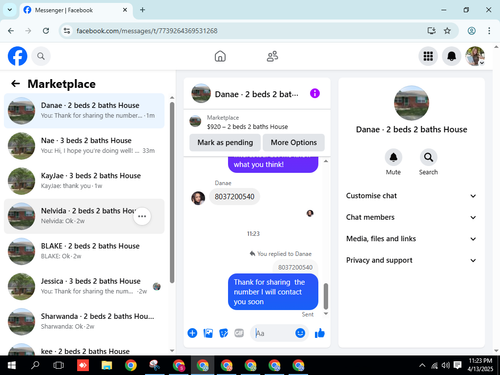
Task: Toggle the conversation information panel icon
Action: 315,93
